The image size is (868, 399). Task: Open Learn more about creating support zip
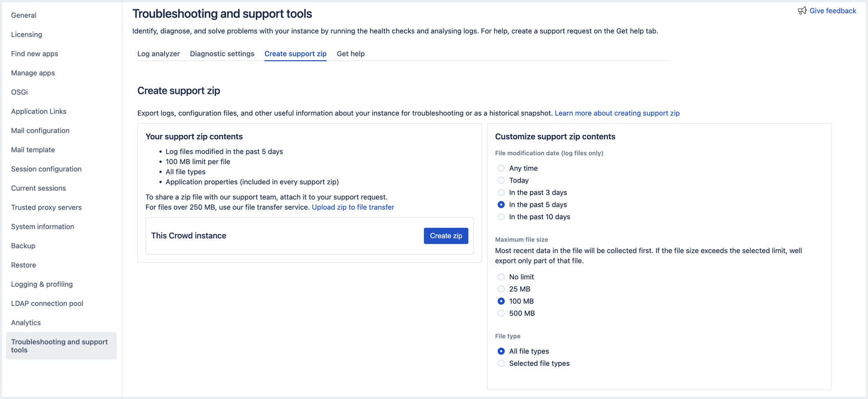617,113
